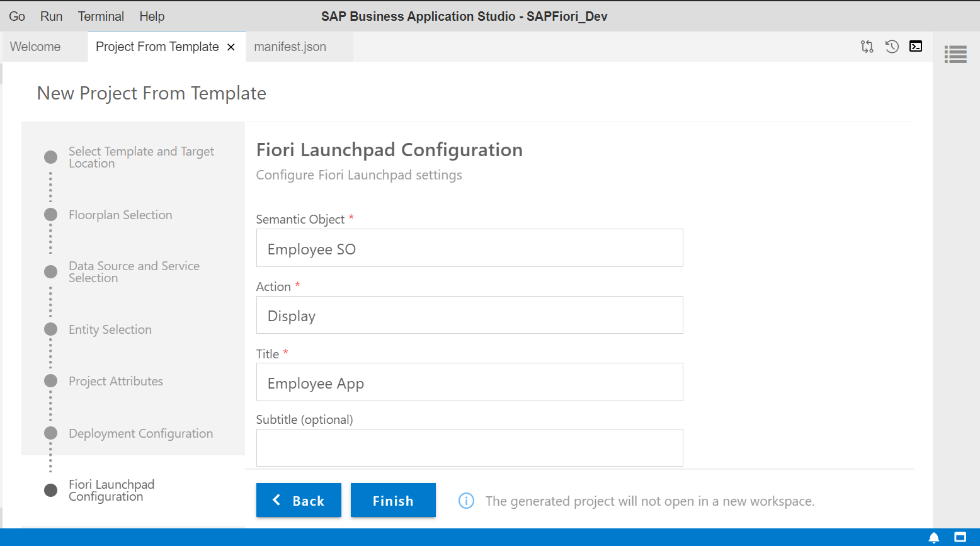Switch to the Welcome tab

pyautogui.click(x=35, y=47)
